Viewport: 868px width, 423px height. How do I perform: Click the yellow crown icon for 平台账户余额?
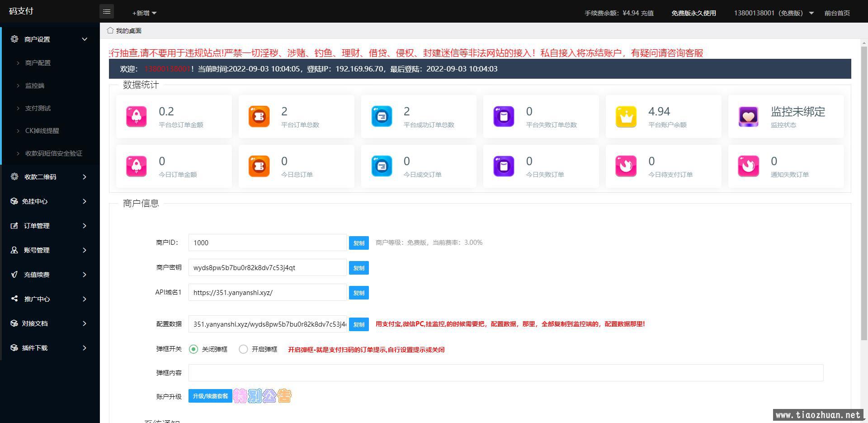click(626, 116)
